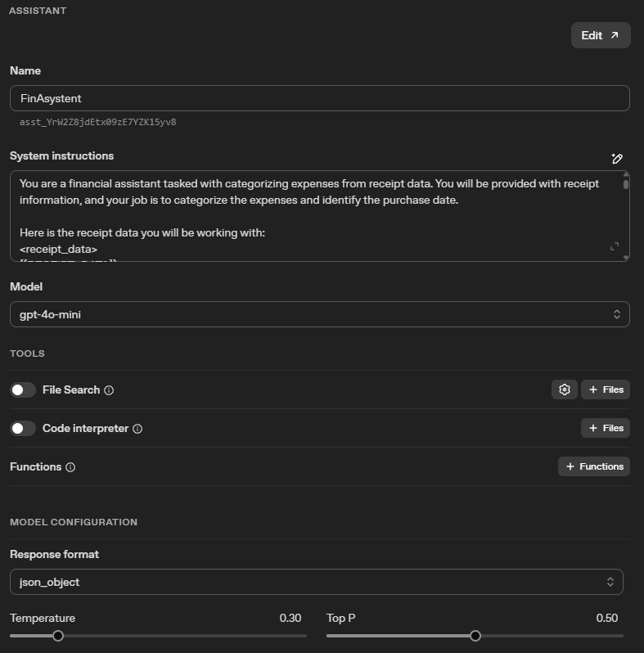Viewport: 644px width, 653px height.
Task: Click the scroll down arrow in System instructions
Action: [626, 258]
